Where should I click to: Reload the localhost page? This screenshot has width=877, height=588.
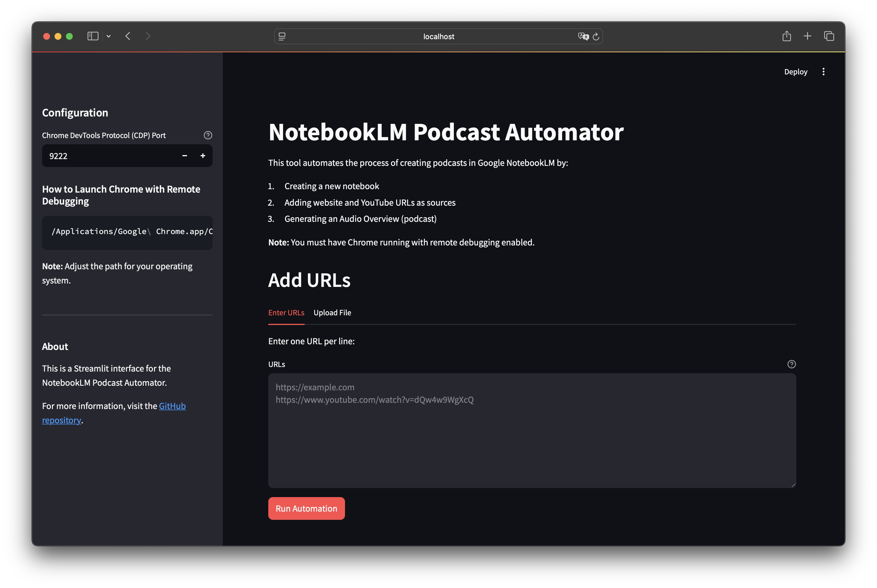pyautogui.click(x=596, y=37)
